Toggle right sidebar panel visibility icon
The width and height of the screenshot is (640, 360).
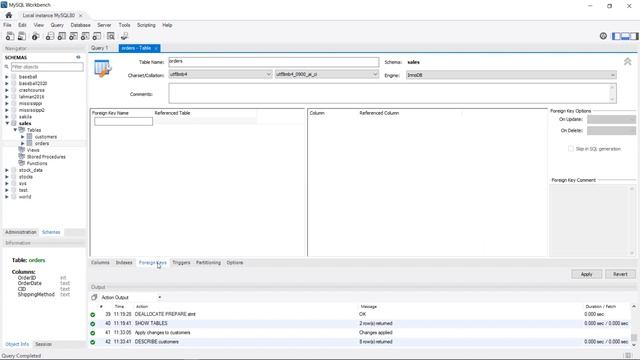[634, 36]
